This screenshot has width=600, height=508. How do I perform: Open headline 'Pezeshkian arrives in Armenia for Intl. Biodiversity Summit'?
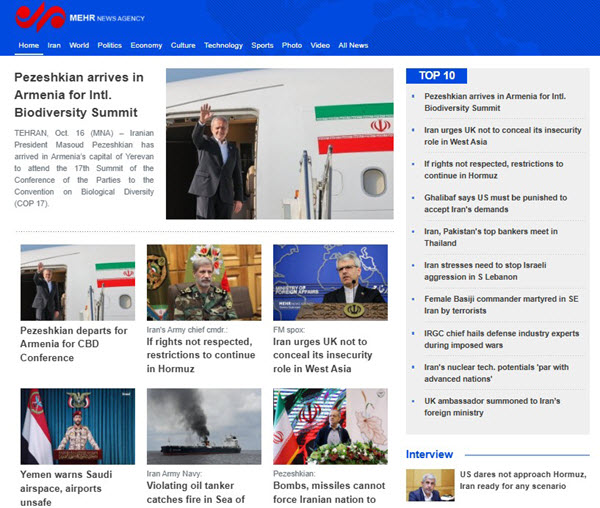(79, 95)
